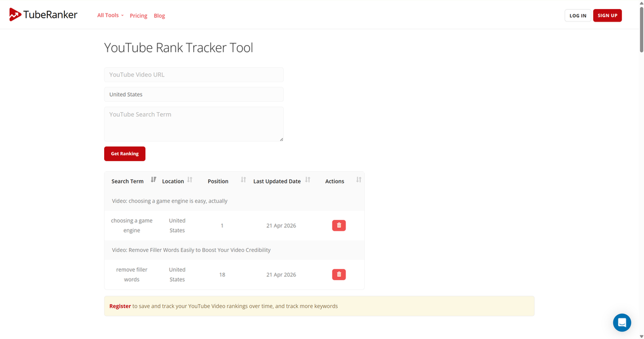This screenshot has height=339, width=644.
Task: Click the date in the 'remove filler words' row
Action: coord(281,275)
